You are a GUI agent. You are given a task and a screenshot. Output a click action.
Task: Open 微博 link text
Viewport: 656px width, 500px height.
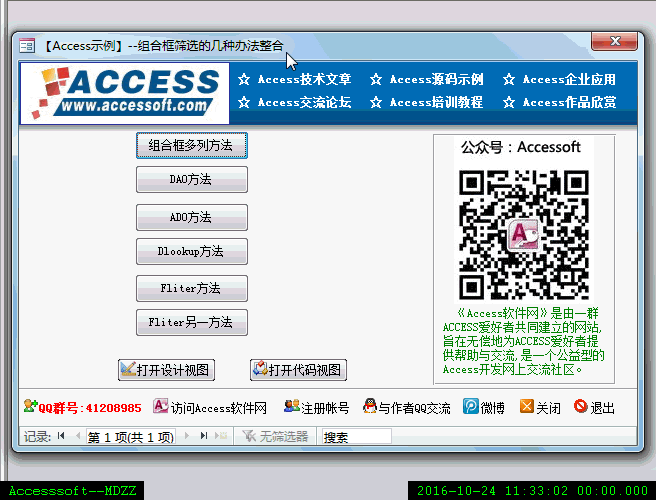pyautogui.click(x=492, y=408)
